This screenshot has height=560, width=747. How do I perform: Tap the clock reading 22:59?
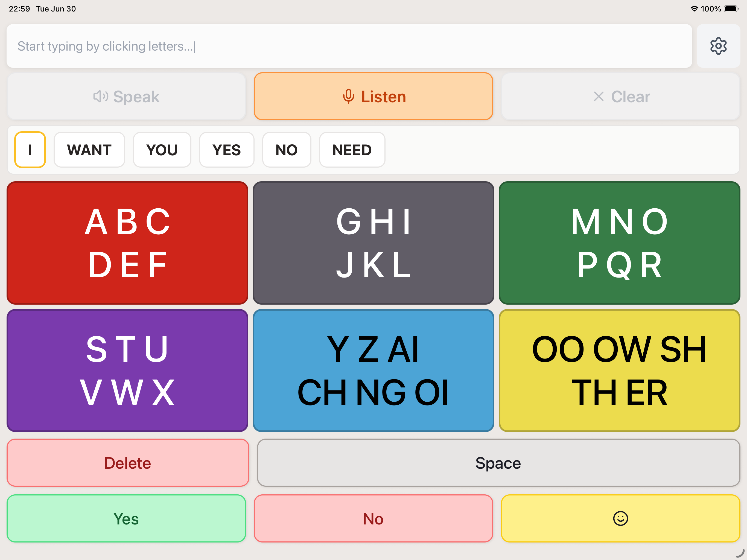(19, 9)
